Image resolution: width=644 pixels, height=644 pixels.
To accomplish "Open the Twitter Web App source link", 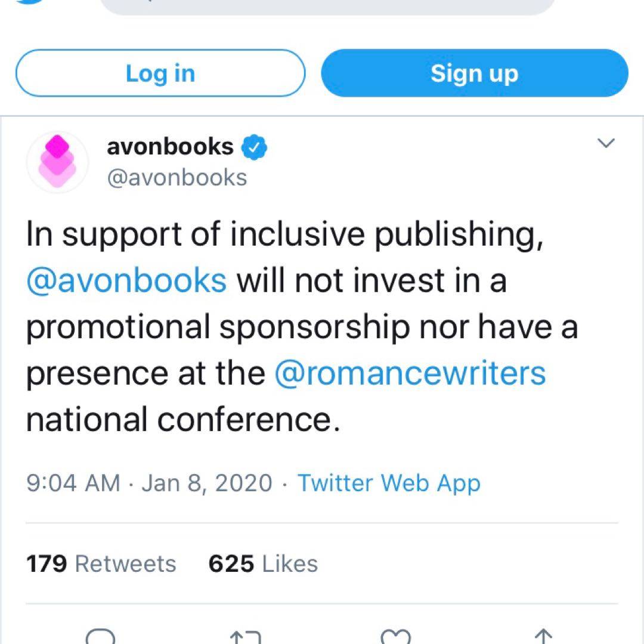I will pyautogui.click(x=389, y=482).
